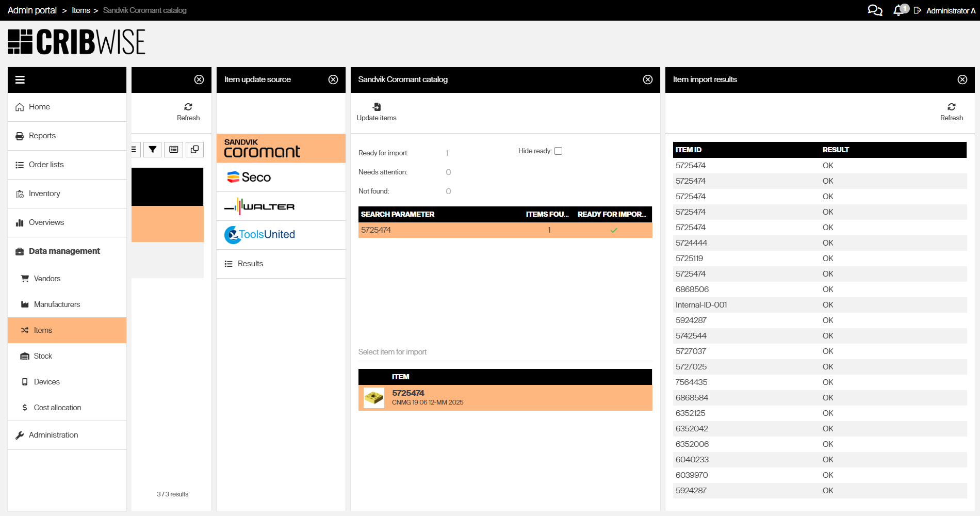The width and height of the screenshot is (980, 516).
Task: Open Results in Item update source
Action: click(x=281, y=264)
